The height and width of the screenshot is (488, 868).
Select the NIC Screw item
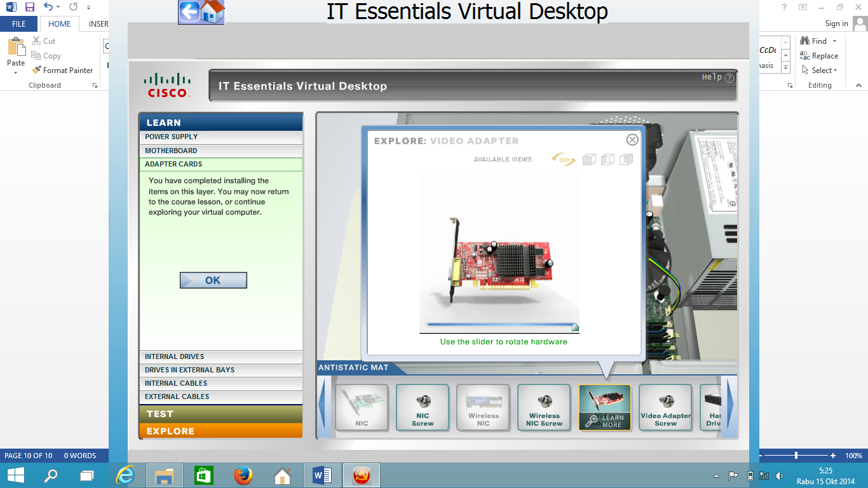[423, 407]
